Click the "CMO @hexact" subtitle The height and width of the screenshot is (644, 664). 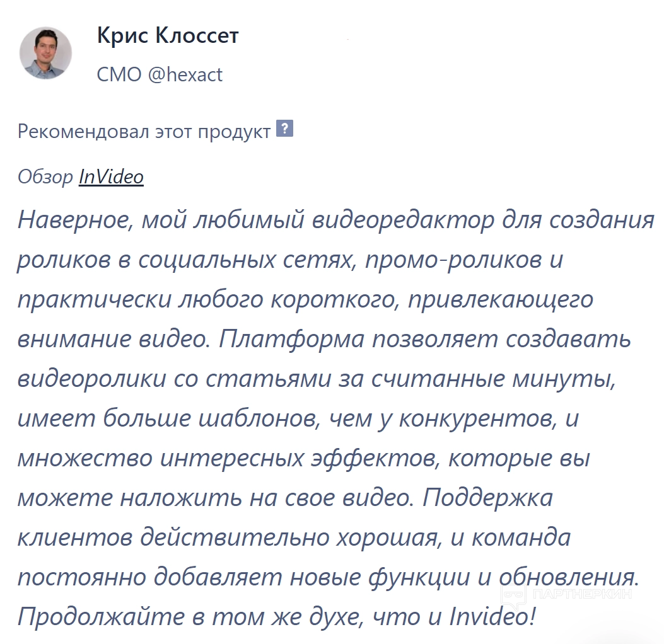pyautogui.click(x=160, y=75)
